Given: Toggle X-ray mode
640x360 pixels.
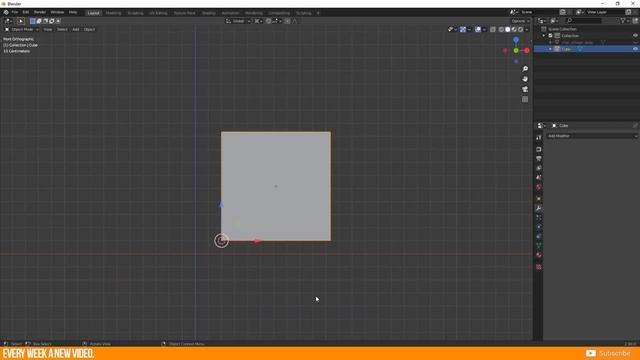Looking at the screenshot, I should (493, 29).
